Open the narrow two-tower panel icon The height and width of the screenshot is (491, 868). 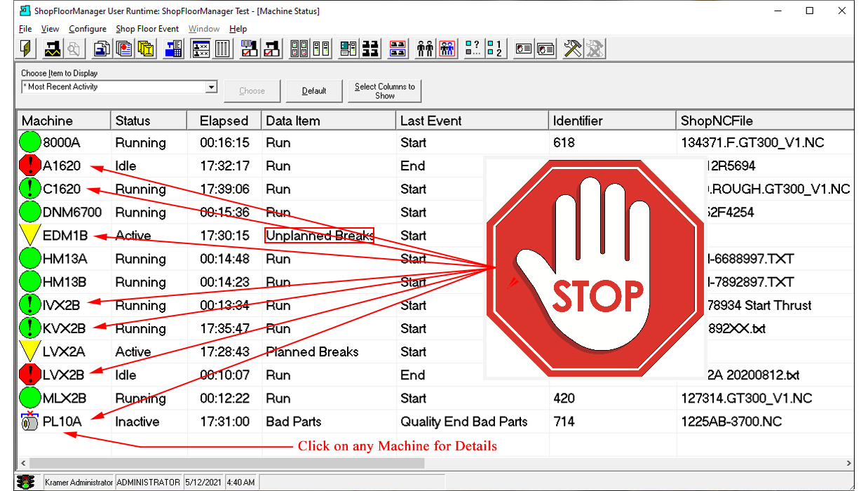tap(321, 48)
